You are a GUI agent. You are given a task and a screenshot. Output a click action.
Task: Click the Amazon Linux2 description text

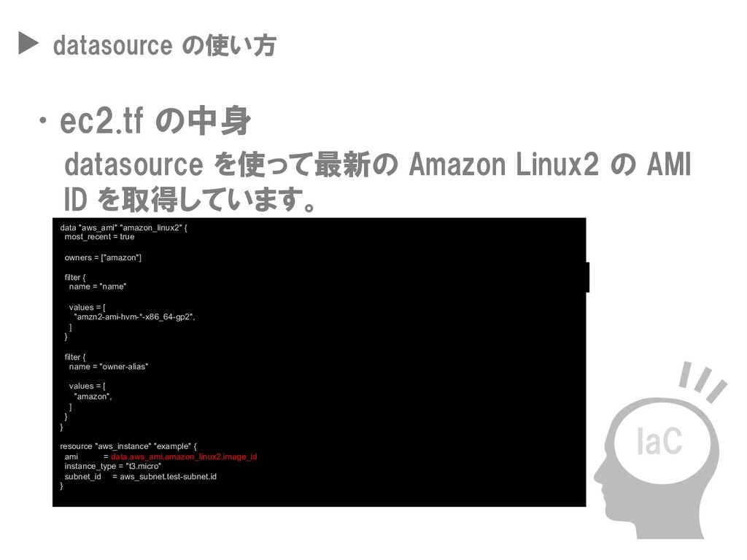[x=377, y=182]
